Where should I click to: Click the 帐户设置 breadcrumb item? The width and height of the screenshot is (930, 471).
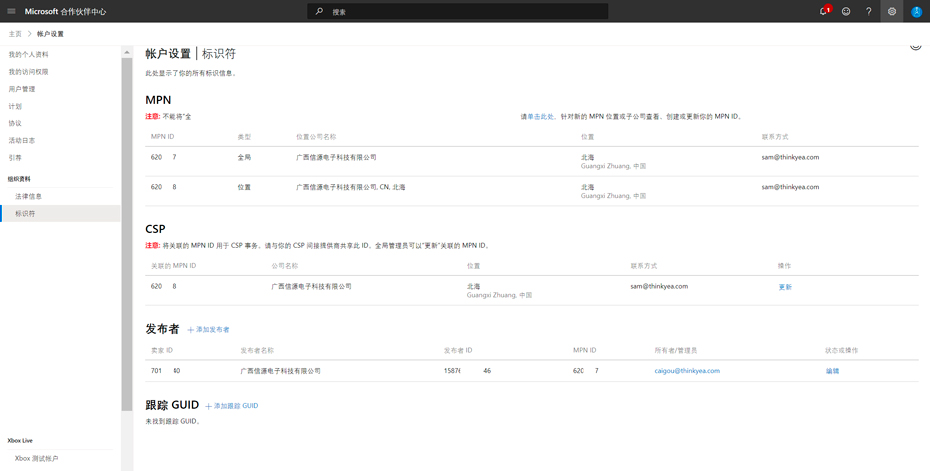point(50,34)
